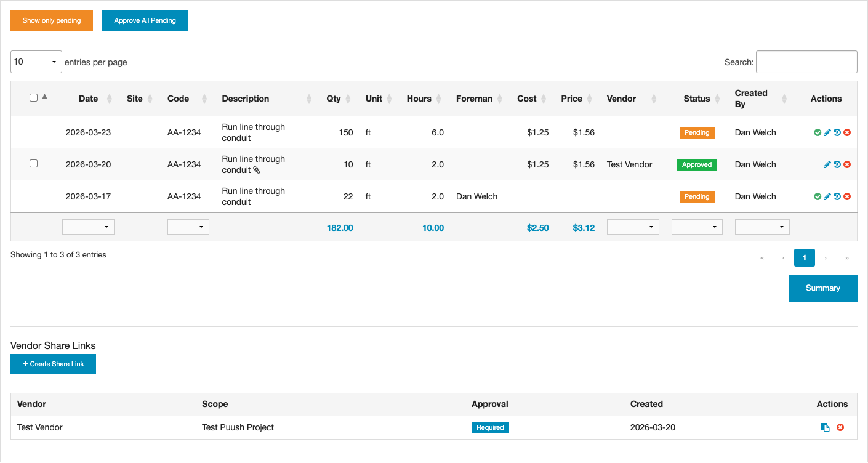
Task: Focus the Search input field
Action: click(806, 62)
